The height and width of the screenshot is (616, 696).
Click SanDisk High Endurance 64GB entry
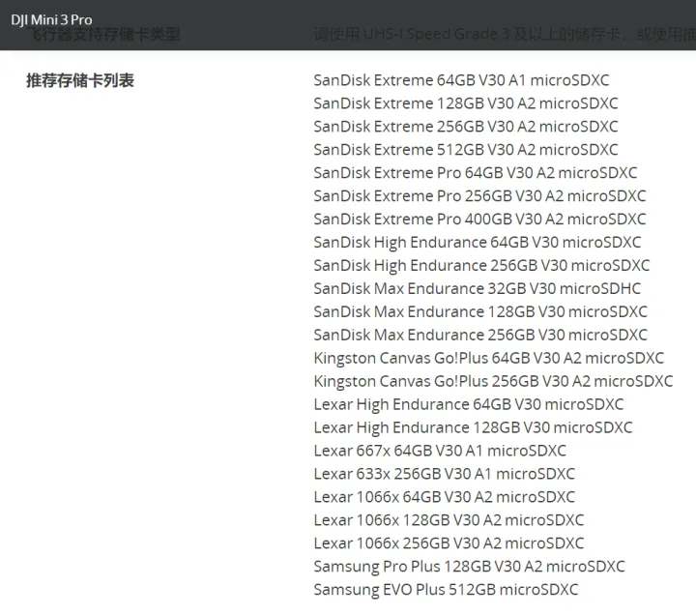pyautogui.click(x=477, y=243)
